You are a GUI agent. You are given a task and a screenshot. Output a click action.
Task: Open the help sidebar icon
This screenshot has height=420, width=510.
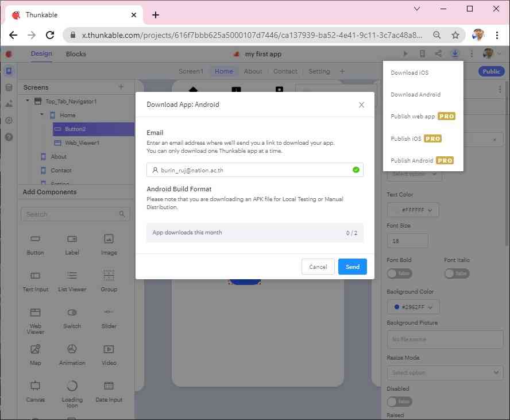point(9,137)
